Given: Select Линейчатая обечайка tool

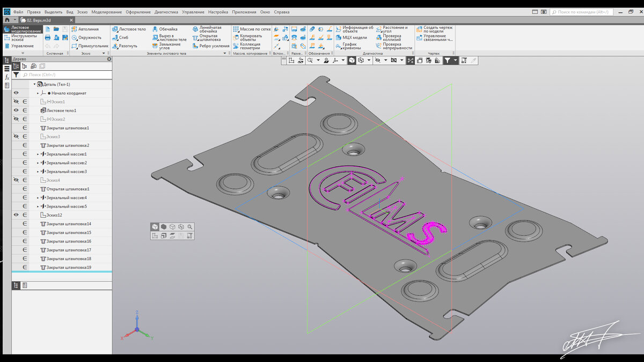Looking at the screenshot, I should coord(207,29).
